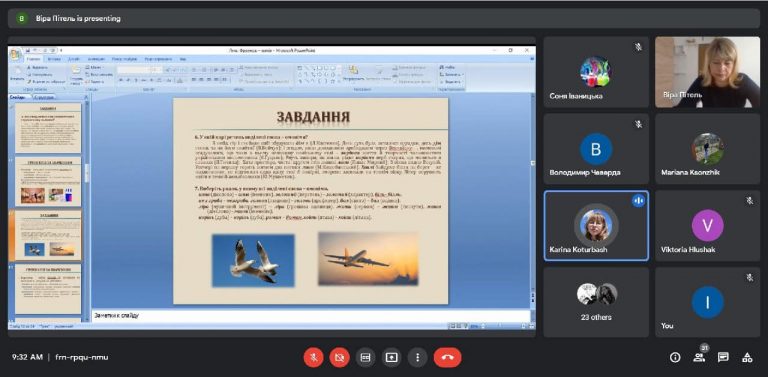Click the PowerPoint Office button orb
Screen dimensions: 768x377
(15, 54)
